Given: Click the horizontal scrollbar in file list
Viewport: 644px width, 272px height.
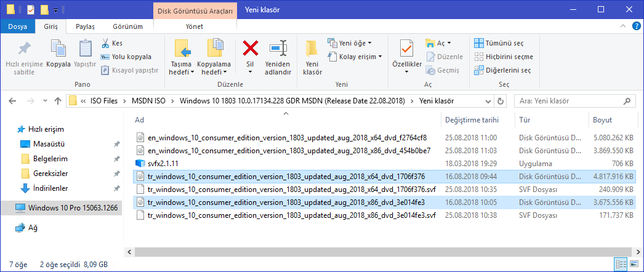Looking at the screenshot, I should 383,252.
